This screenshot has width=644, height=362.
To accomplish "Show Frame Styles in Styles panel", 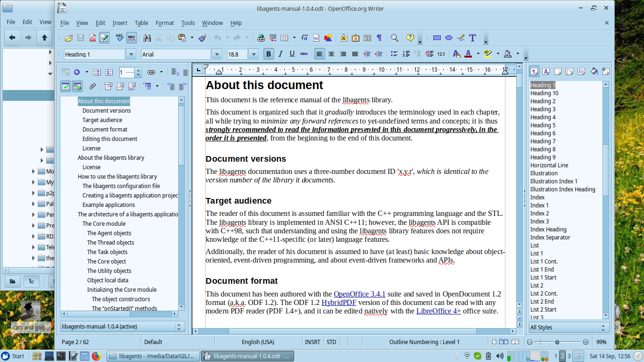I will (558, 72).
